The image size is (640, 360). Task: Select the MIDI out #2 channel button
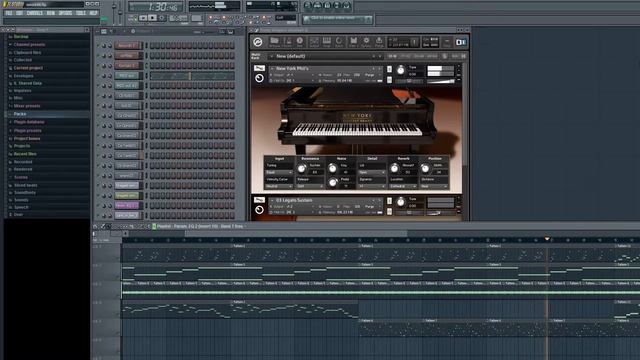(127, 86)
